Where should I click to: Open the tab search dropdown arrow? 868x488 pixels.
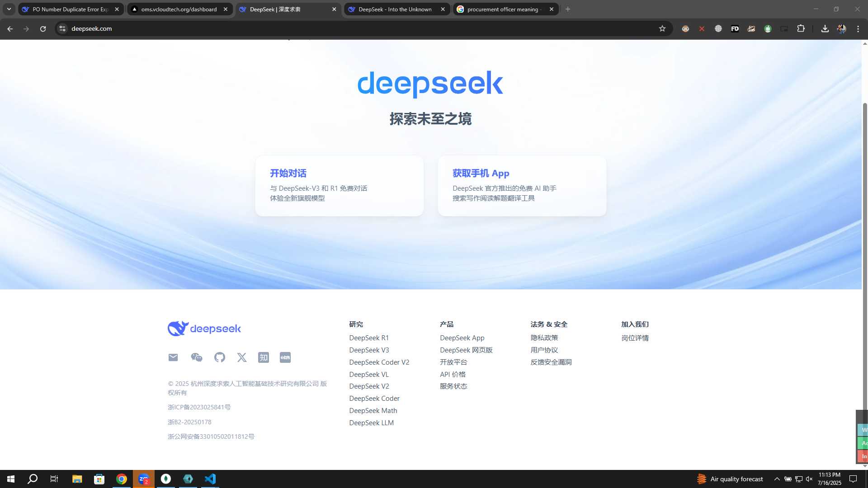[9, 9]
